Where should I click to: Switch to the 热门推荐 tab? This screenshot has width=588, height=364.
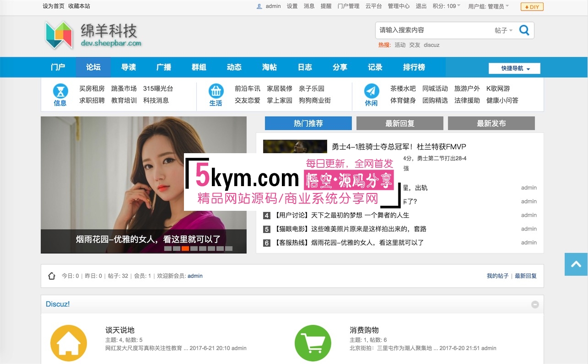(308, 123)
